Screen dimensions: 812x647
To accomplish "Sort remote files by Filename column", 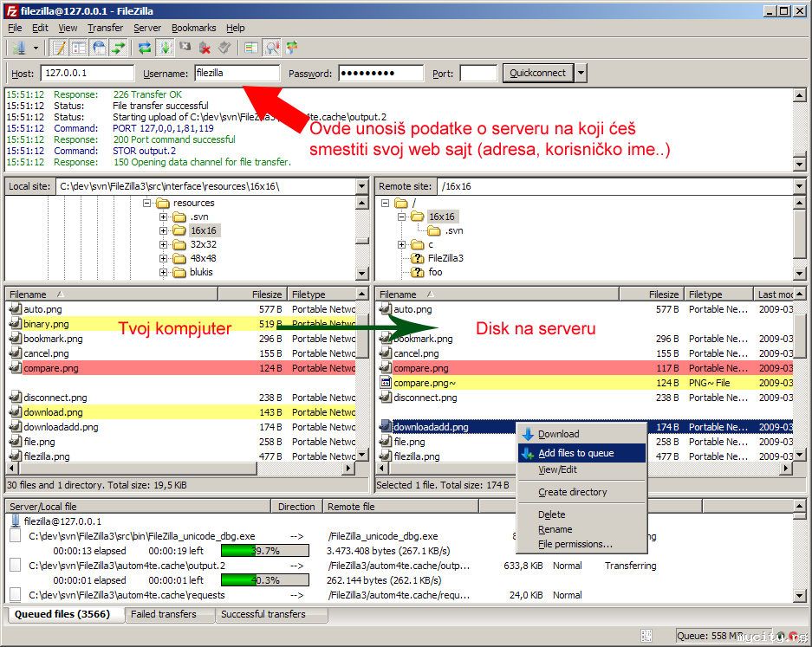I will tap(497, 294).
